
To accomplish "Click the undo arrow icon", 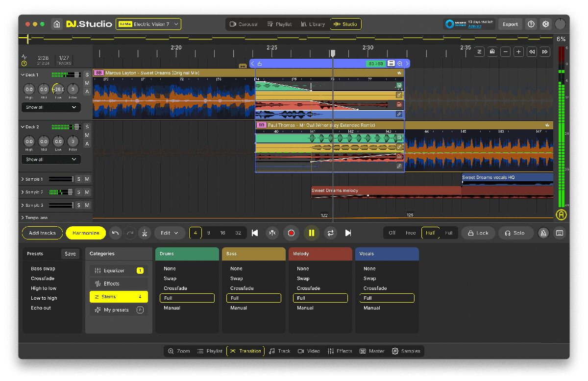I will tap(115, 233).
